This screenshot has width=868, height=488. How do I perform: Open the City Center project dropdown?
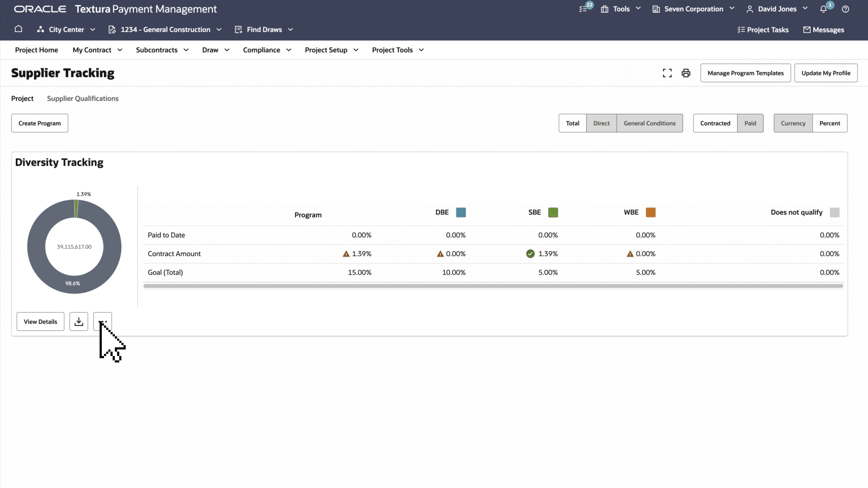pyautogui.click(x=66, y=30)
